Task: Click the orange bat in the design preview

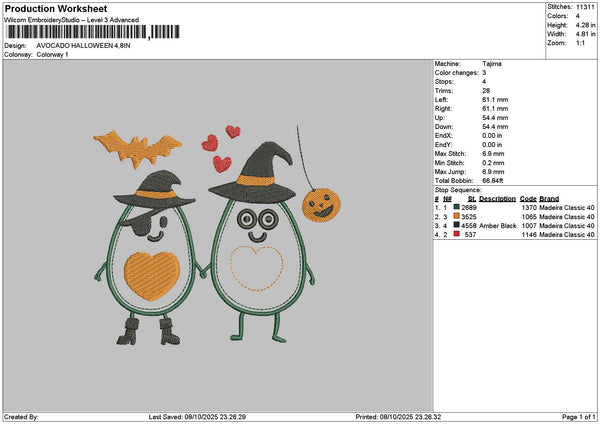Action: coord(138,149)
